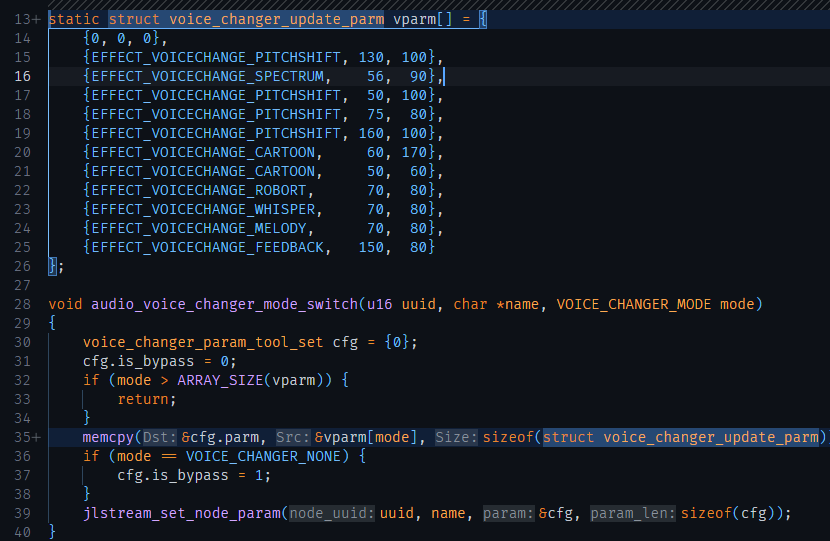
Task: Click EFFECT_VOICECHANGE_CARTOON on line 20
Action: click(x=203, y=152)
